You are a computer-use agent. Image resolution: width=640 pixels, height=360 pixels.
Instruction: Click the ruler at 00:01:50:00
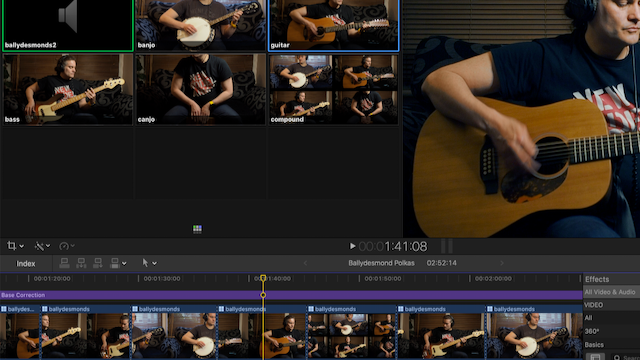pos(382,279)
